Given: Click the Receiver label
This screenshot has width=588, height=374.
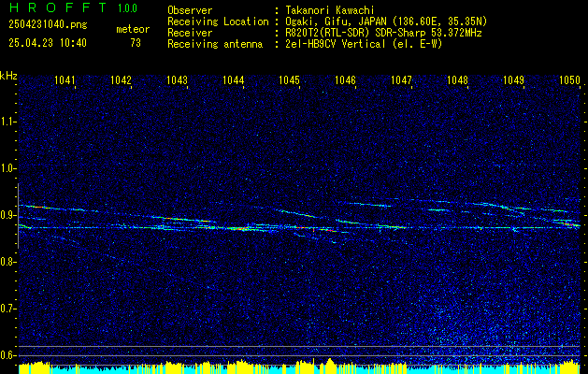Looking at the screenshot, I should [x=190, y=33].
